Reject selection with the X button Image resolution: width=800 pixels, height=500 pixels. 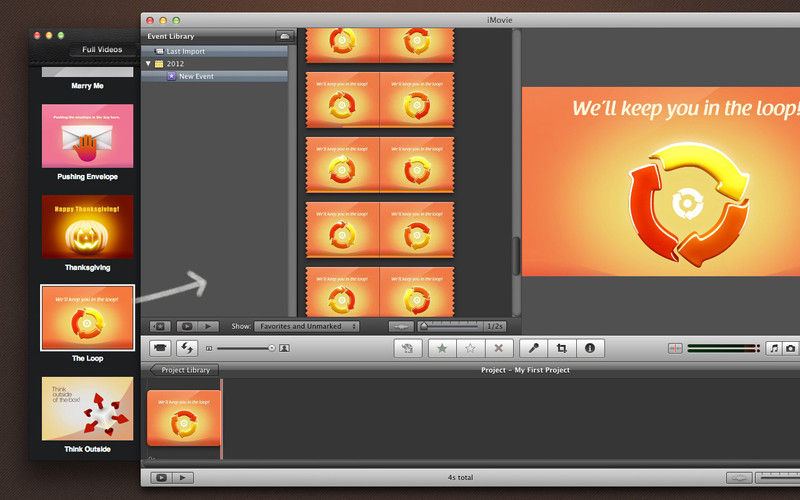coord(498,348)
